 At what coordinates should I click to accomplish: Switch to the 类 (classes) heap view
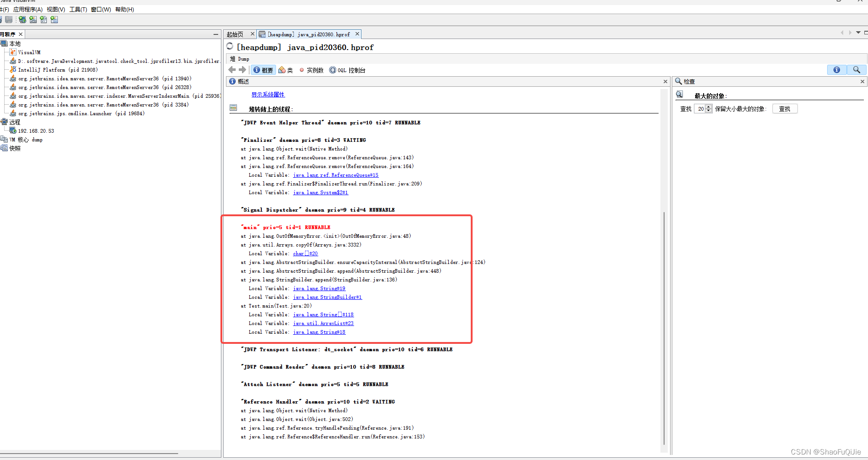[x=286, y=70]
